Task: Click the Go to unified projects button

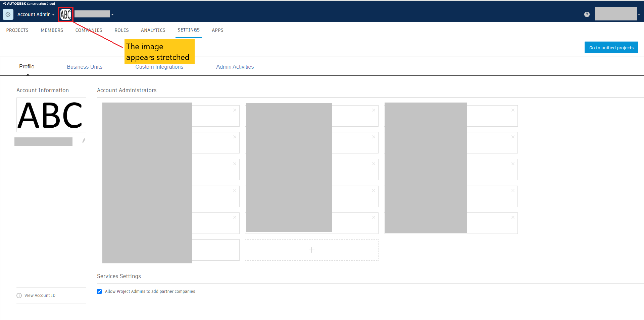Action: (x=611, y=47)
